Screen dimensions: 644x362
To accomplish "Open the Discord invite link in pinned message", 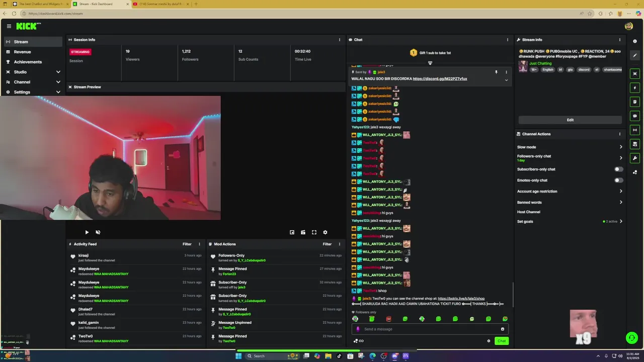I will tap(440, 79).
